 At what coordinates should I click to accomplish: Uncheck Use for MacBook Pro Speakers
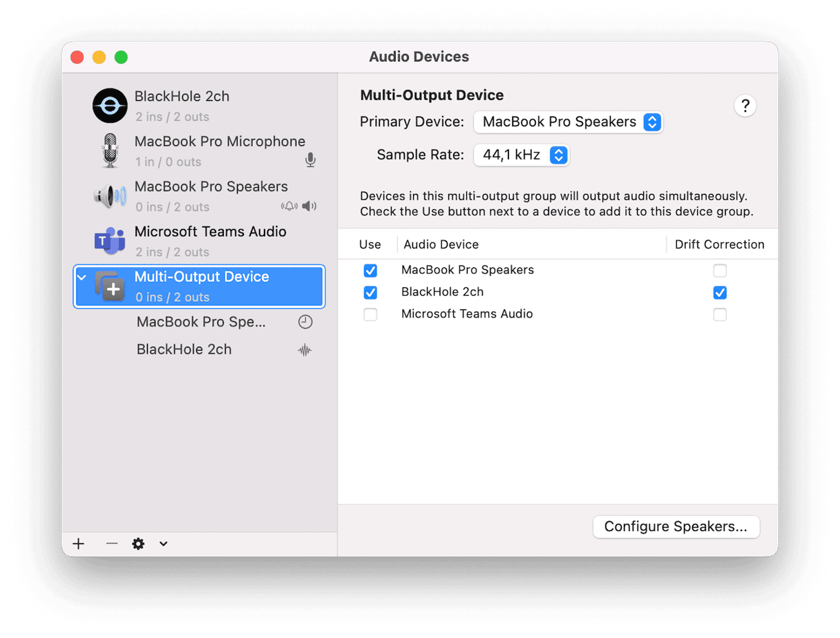(x=370, y=271)
